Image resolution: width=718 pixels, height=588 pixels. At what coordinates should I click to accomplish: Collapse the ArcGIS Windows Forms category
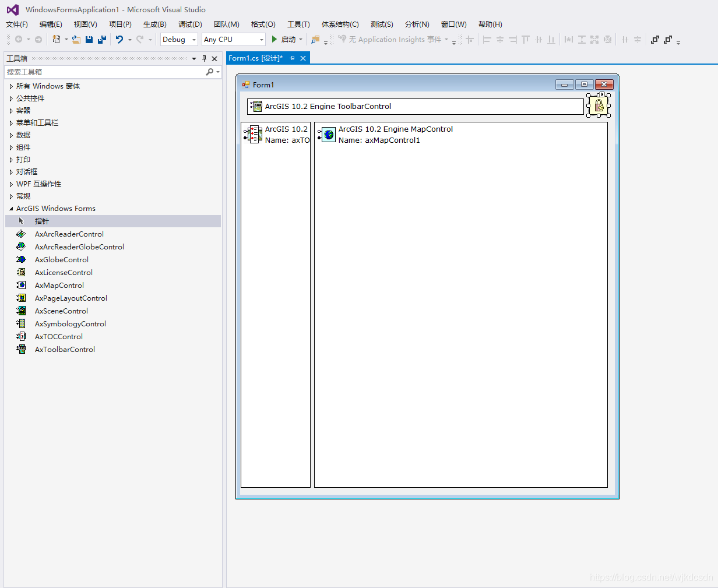pyautogui.click(x=11, y=209)
